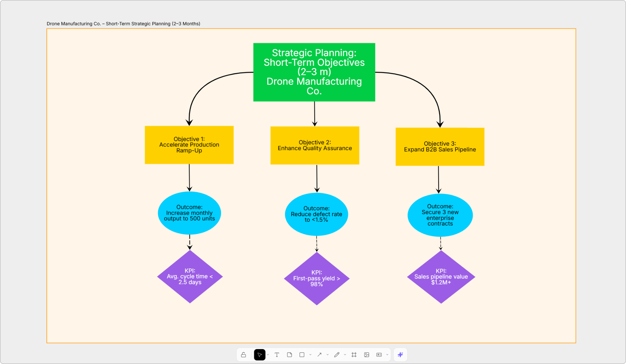The height and width of the screenshot is (364, 626).
Task: Toggle the lock icon in the toolbar
Action: [243, 355]
